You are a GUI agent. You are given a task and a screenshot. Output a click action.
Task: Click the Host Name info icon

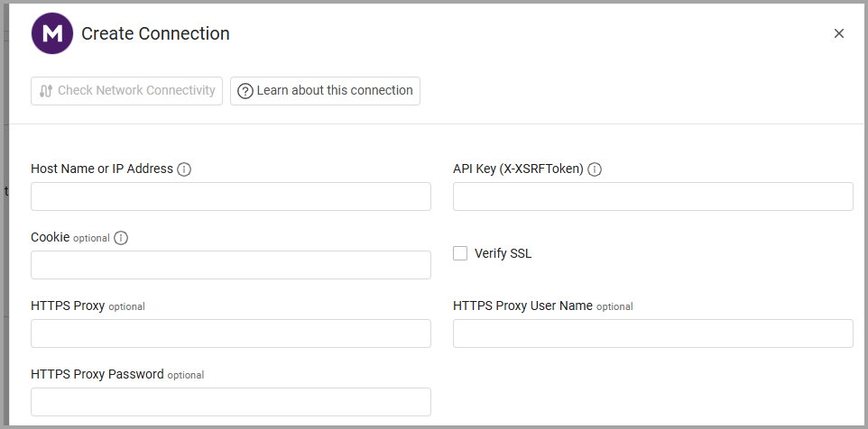pyautogui.click(x=184, y=169)
